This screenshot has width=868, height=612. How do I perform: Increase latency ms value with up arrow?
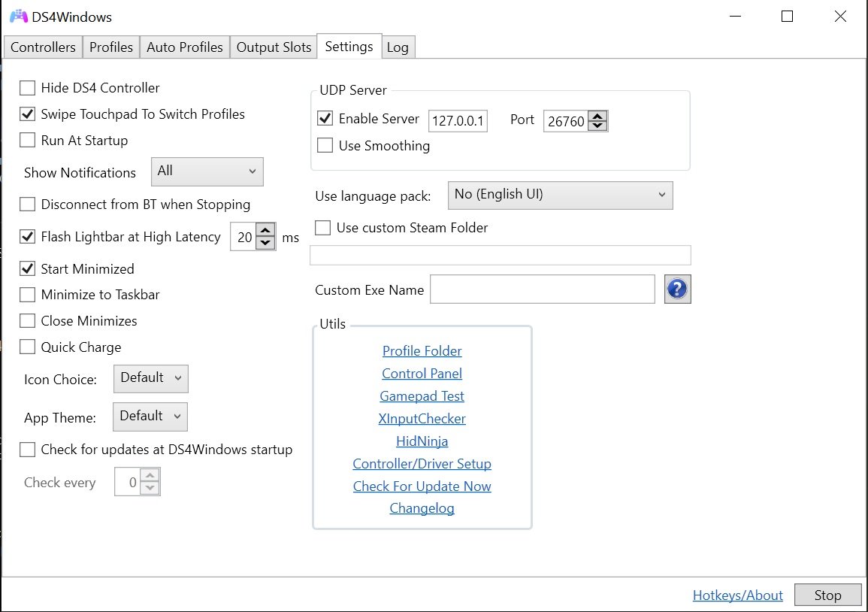point(266,232)
